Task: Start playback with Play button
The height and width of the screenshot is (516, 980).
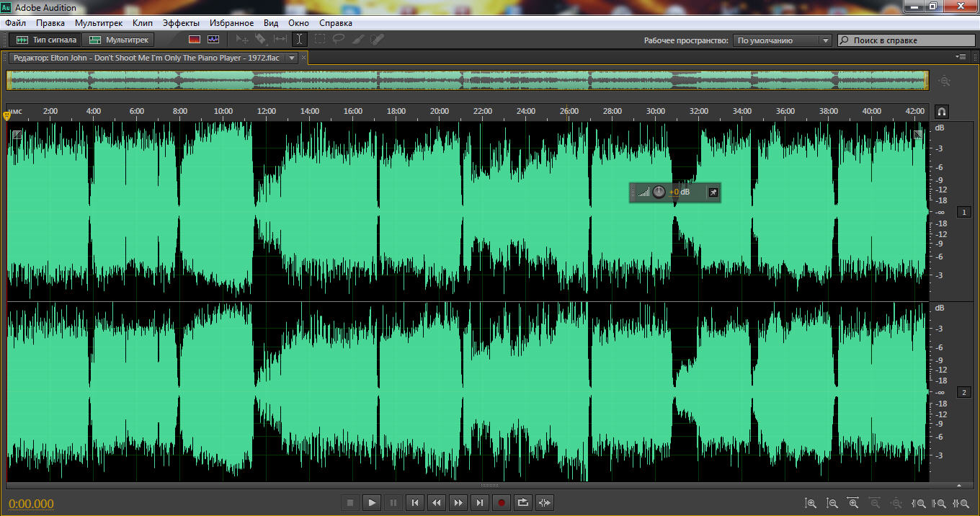Action: [372, 502]
